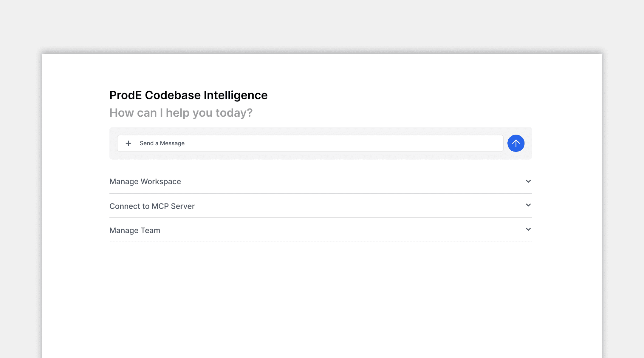Select the Connect to MCP Server label
Viewport: 644px width, 358px height.
(x=152, y=206)
